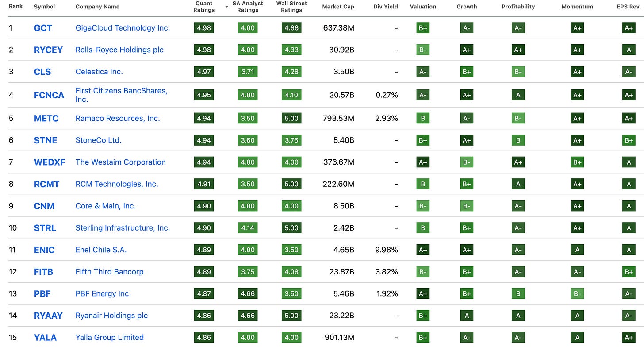Click YALA's 901.13M market cap value
This screenshot has height=347, width=644.
point(339,338)
